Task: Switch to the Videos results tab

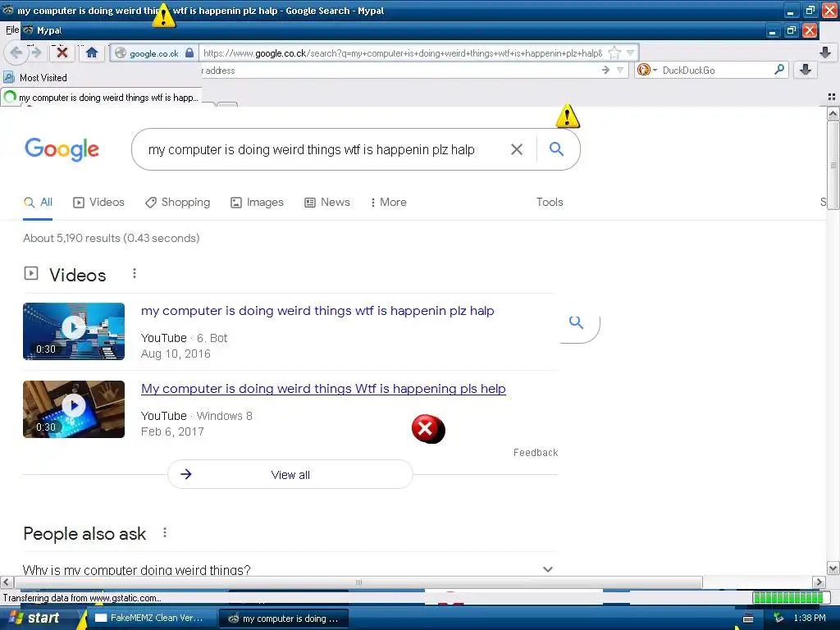Action: 98,202
